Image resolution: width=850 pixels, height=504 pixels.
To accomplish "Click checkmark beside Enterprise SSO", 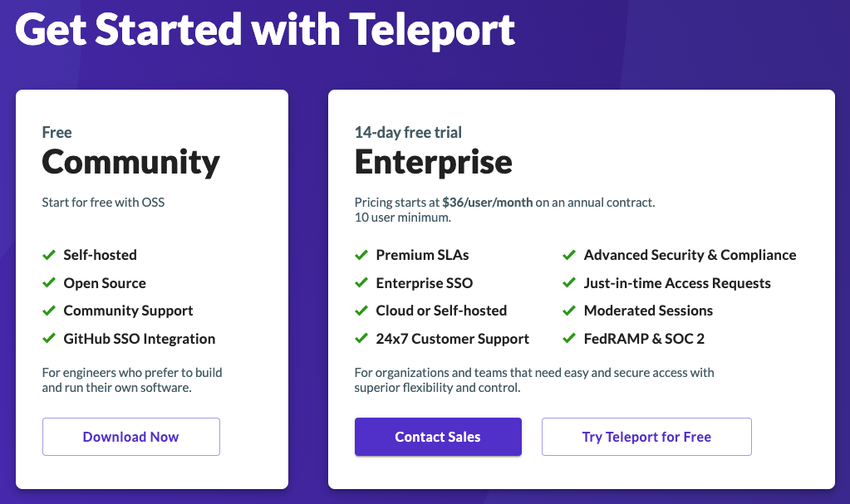I will [361, 282].
